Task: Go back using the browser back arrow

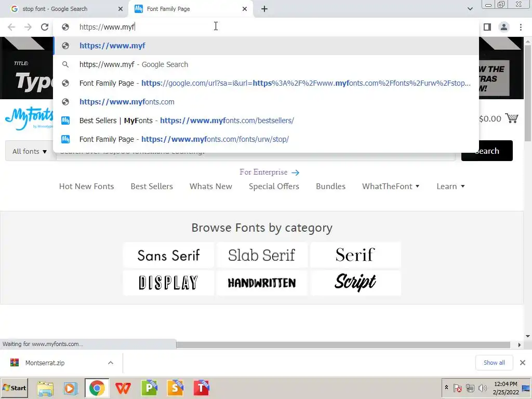Action: [11, 27]
